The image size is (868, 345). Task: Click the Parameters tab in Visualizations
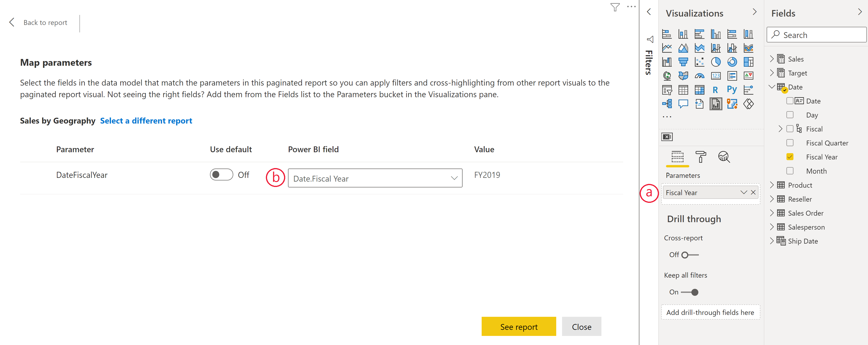[x=678, y=156]
